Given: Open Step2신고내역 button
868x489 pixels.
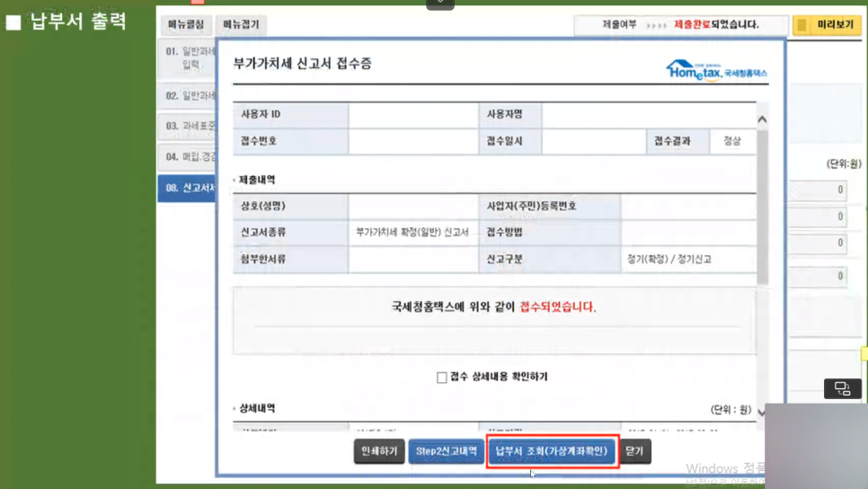Looking at the screenshot, I should pyautogui.click(x=447, y=451).
